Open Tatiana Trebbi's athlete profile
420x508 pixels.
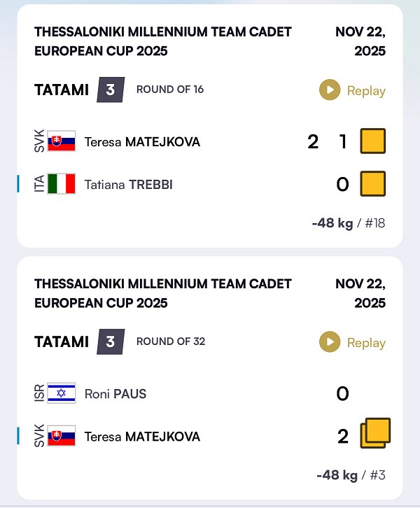(128, 185)
